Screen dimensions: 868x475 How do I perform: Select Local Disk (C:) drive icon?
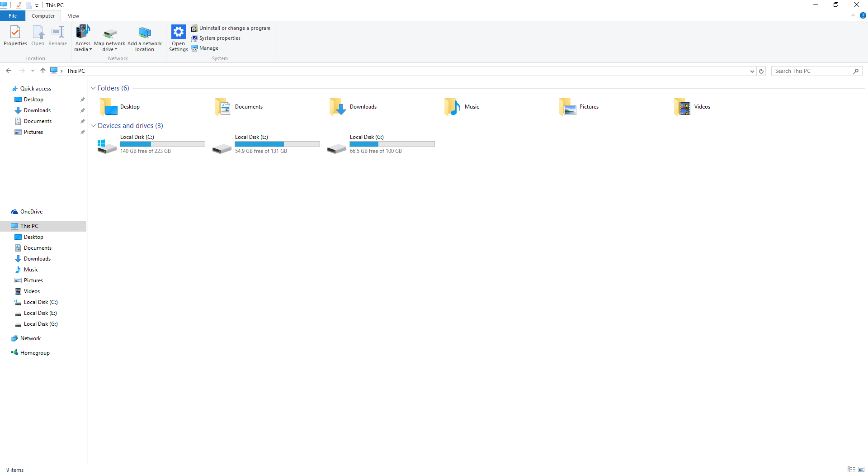click(x=107, y=147)
